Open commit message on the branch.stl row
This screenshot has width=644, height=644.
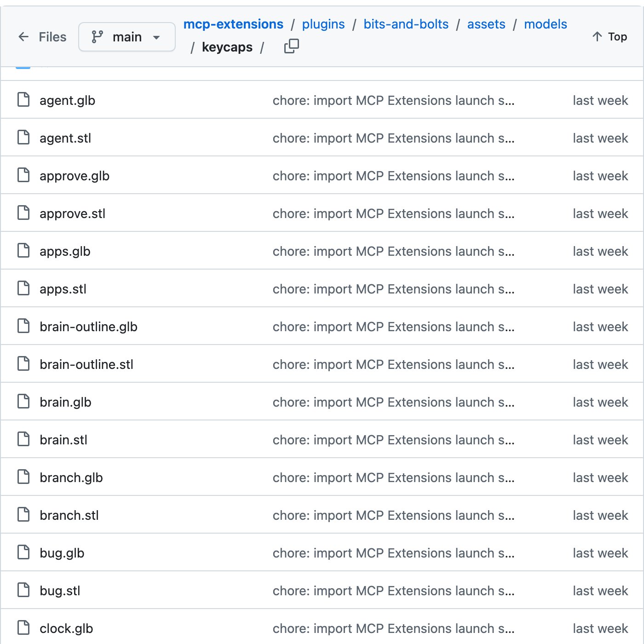point(394,515)
